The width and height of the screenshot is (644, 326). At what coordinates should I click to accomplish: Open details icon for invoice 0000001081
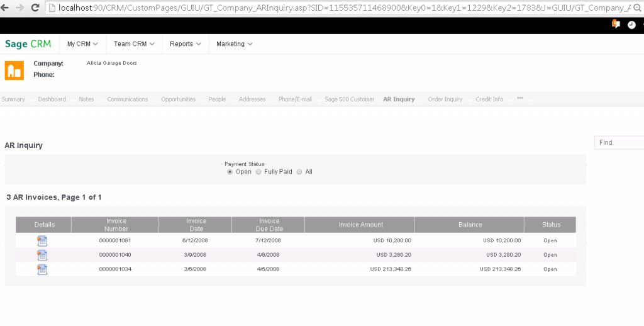click(42, 241)
